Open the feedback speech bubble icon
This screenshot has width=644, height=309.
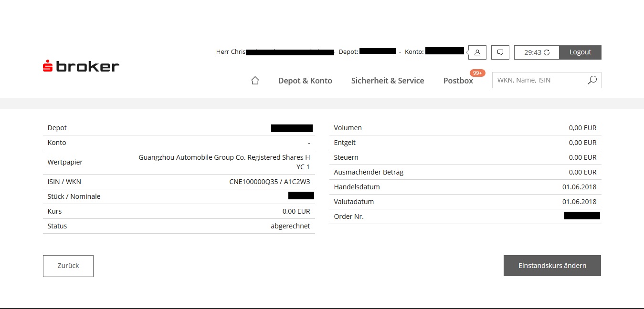(x=500, y=52)
